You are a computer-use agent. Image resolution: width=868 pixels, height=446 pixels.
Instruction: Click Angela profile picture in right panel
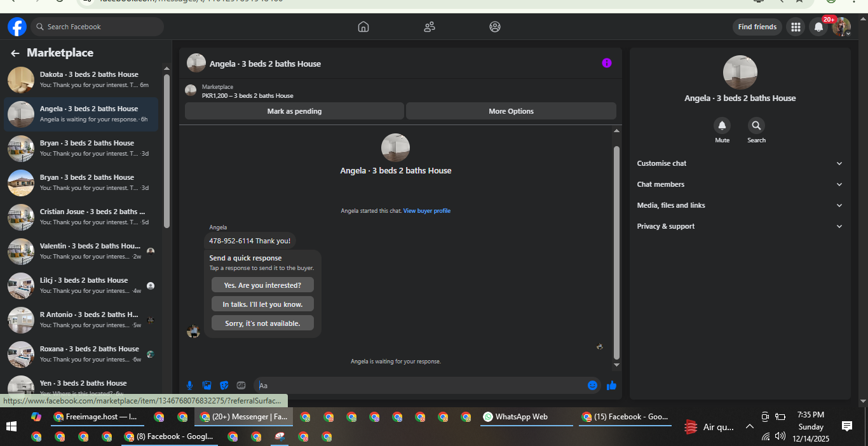pyautogui.click(x=740, y=72)
